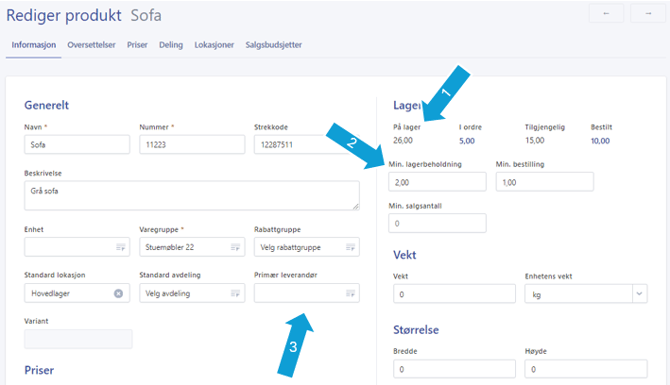Go to the next product arrow

coord(648,13)
